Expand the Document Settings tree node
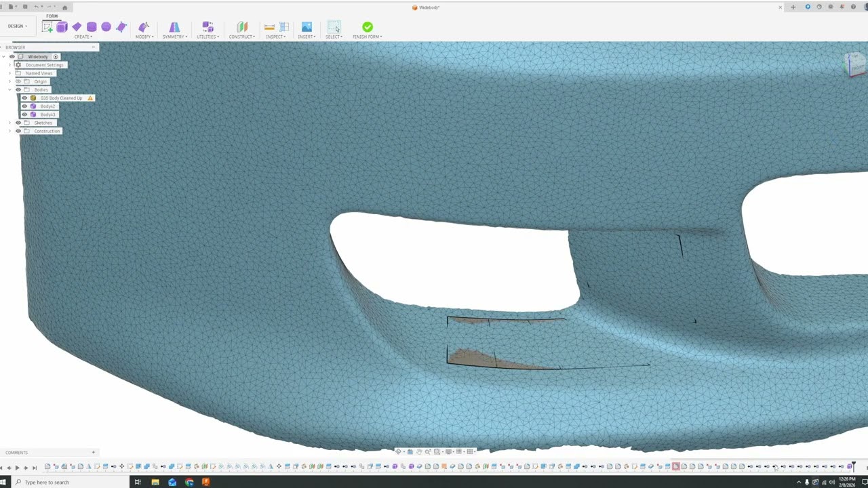The width and height of the screenshot is (868, 488). 9,65
